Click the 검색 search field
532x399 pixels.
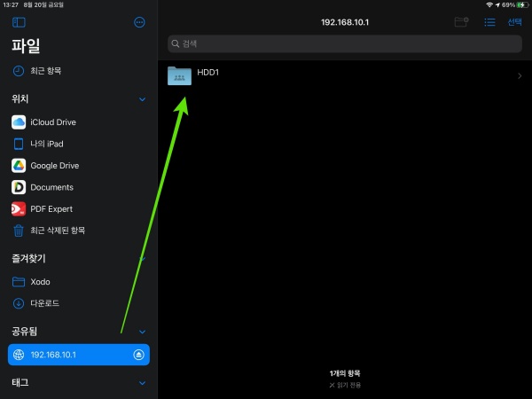(344, 43)
